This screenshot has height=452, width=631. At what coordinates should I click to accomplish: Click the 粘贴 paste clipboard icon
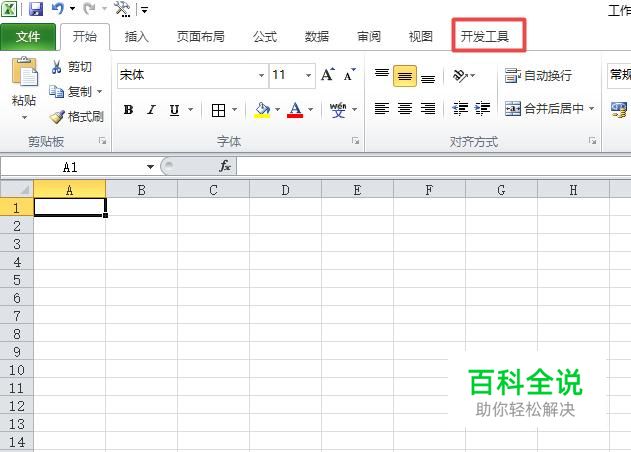[x=24, y=72]
